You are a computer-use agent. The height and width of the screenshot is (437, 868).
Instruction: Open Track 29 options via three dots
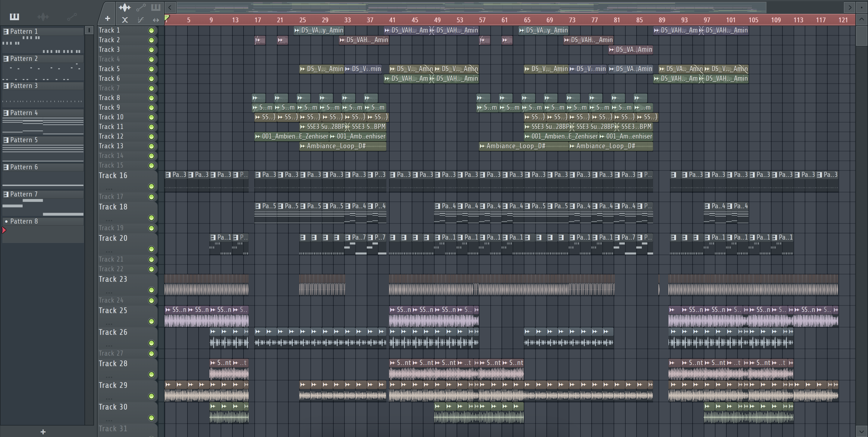(x=109, y=399)
